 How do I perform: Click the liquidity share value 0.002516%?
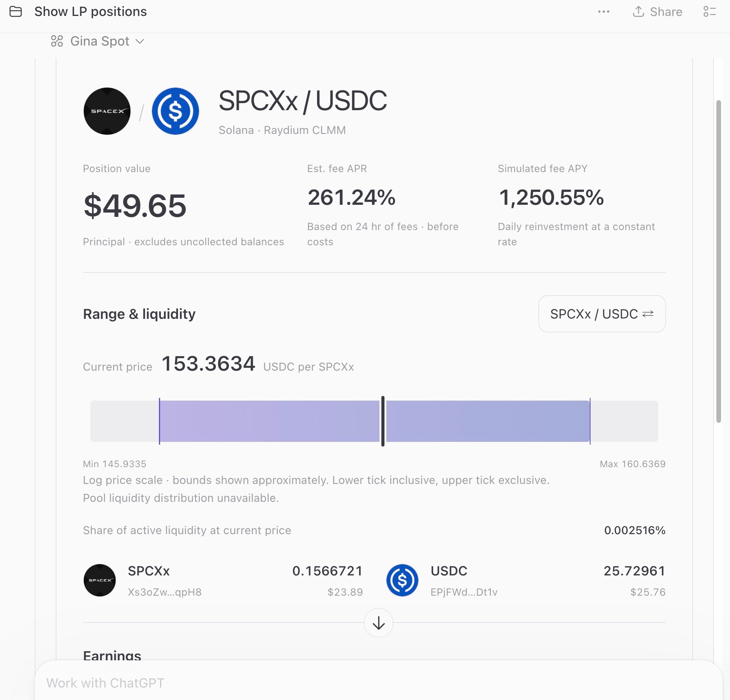click(635, 530)
